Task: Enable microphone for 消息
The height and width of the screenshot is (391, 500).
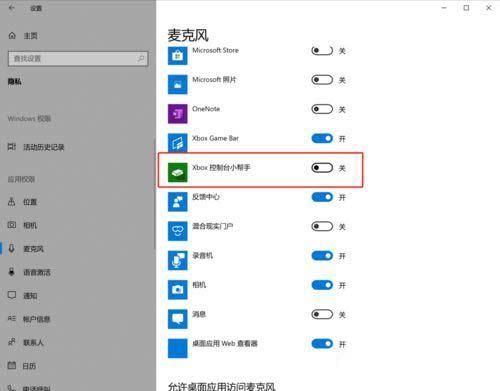Action: pyautogui.click(x=322, y=314)
